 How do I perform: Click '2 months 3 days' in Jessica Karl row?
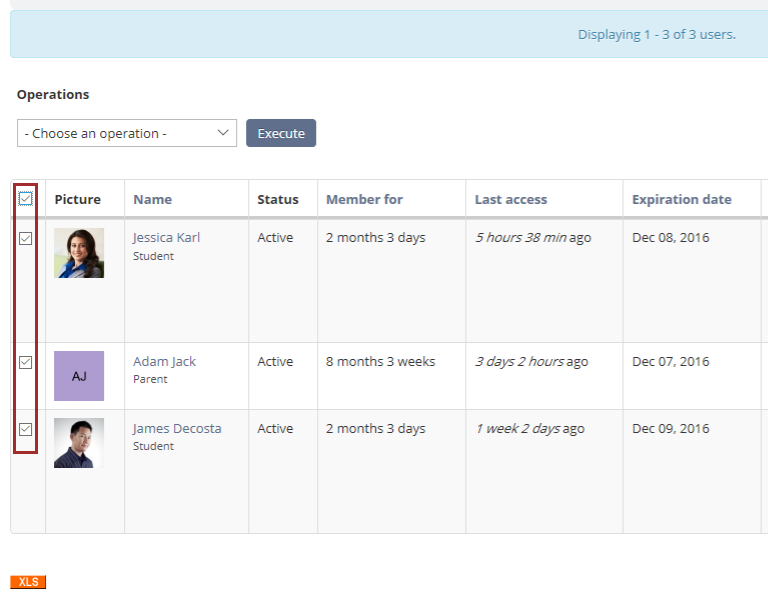click(376, 237)
